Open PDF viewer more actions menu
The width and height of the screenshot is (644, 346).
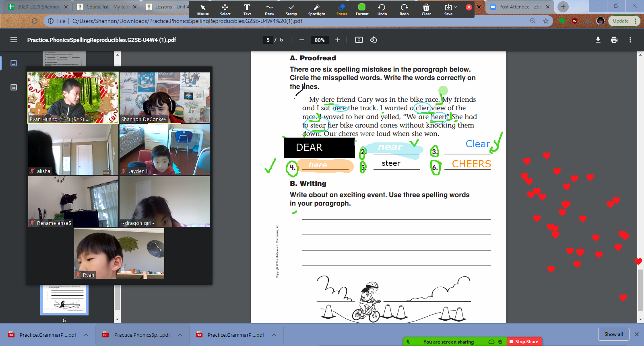(x=630, y=40)
